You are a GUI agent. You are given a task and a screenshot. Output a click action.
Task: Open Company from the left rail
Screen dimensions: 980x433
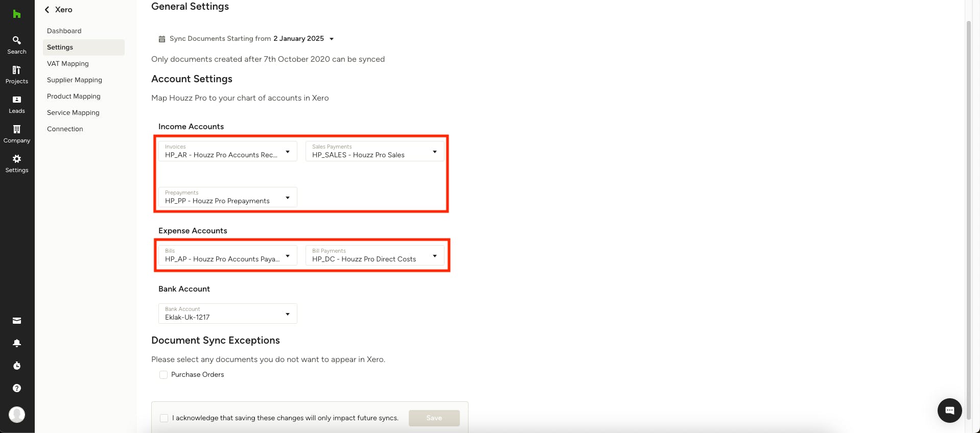click(17, 134)
